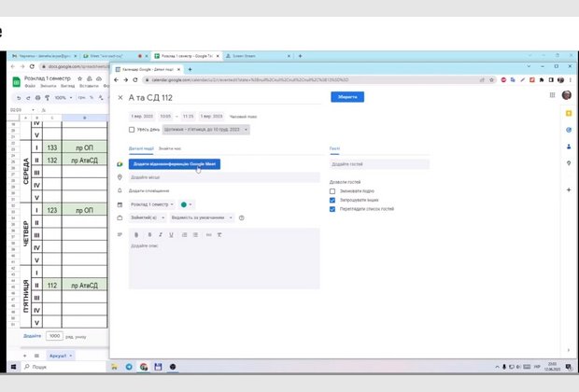The height and width of the screenshot is (392, 579).
Task: Click the blue 'Зберегти' save button
Action: (347, 97)
